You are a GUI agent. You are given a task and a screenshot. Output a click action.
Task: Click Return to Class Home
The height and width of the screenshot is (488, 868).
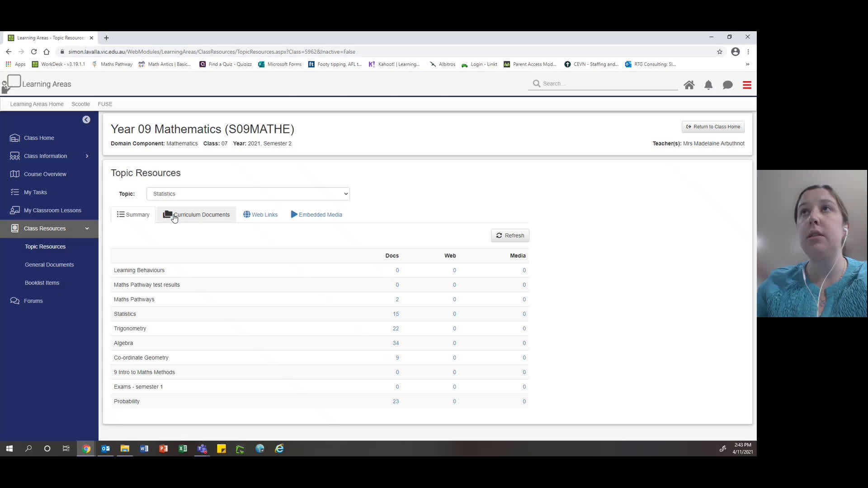coord(713,127)
